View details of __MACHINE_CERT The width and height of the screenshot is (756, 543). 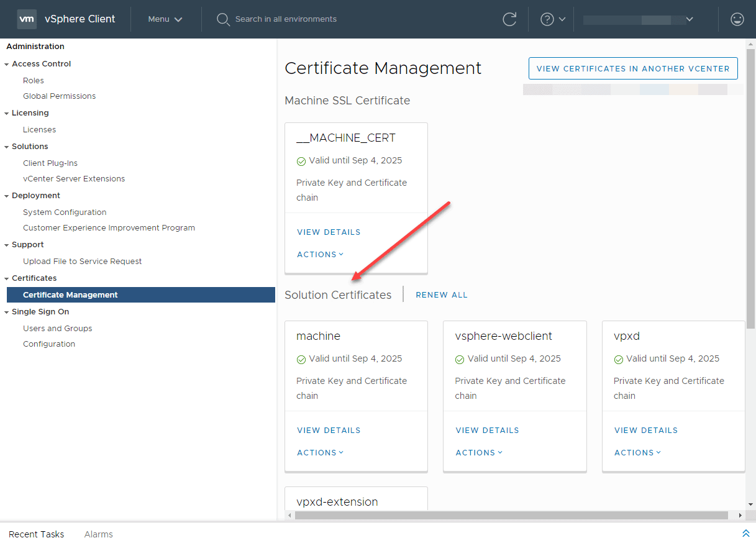click(x=329, y=232)
